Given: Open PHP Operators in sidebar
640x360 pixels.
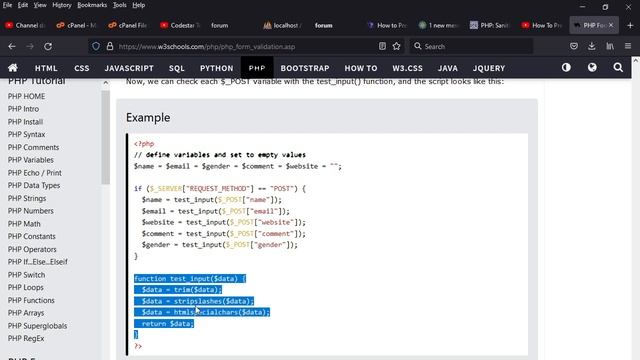Looking at the screenshot, I should click(x=32, y=249).
